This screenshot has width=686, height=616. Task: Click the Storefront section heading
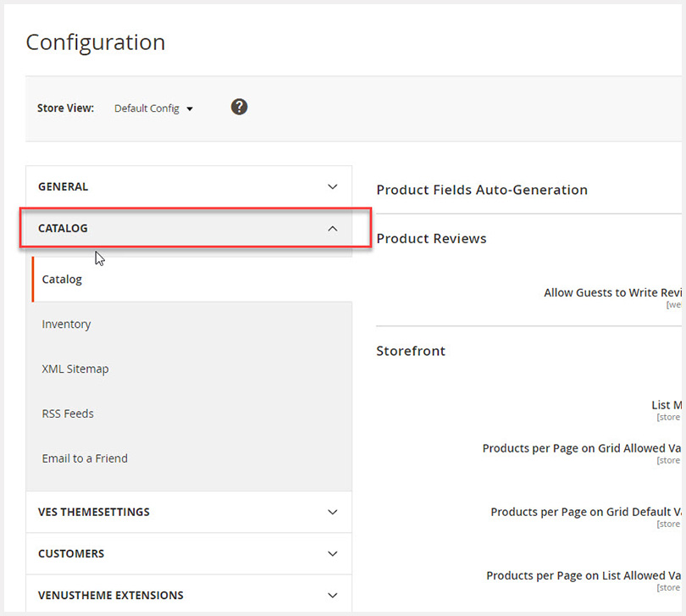411,350
